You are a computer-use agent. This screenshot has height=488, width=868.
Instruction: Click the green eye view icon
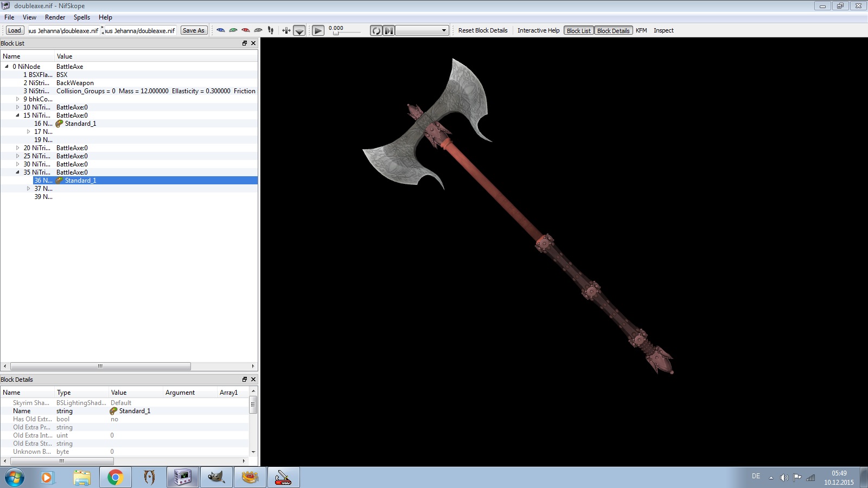pyautogui.click(x=233, y=30)
